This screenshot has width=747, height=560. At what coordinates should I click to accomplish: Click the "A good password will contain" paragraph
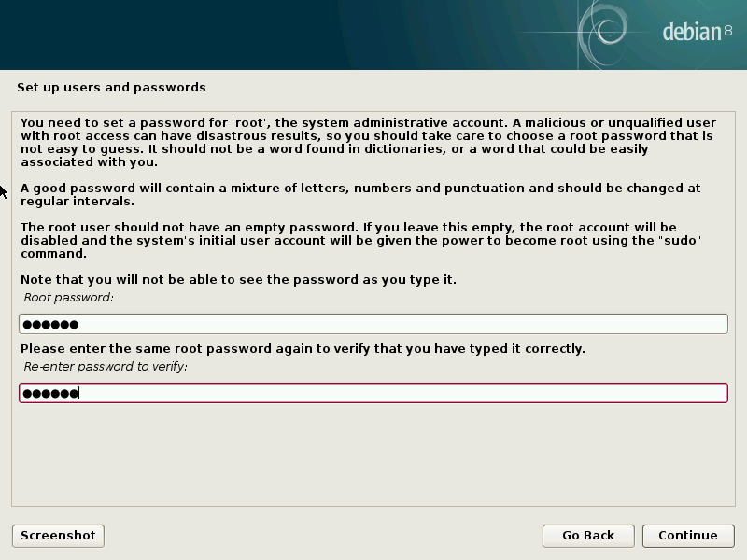pyautogui.click(x=360, y=194)
